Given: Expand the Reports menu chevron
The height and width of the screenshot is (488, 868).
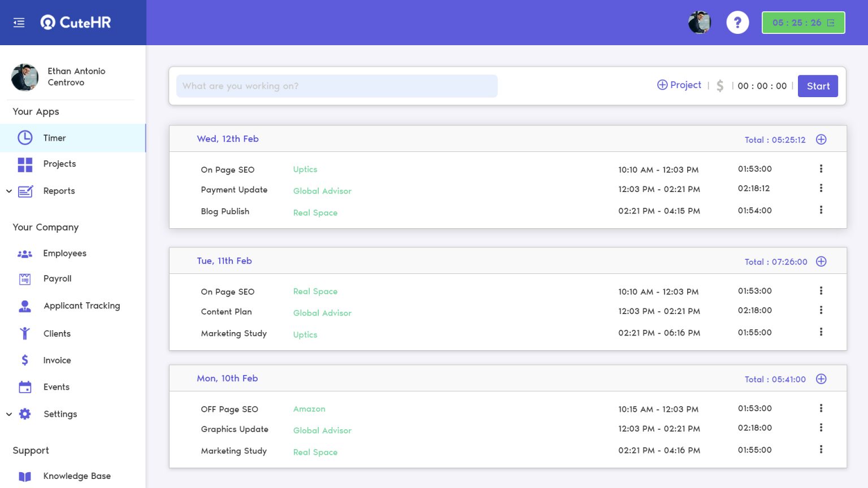Looking at the screenshot, I should point(9,191).
